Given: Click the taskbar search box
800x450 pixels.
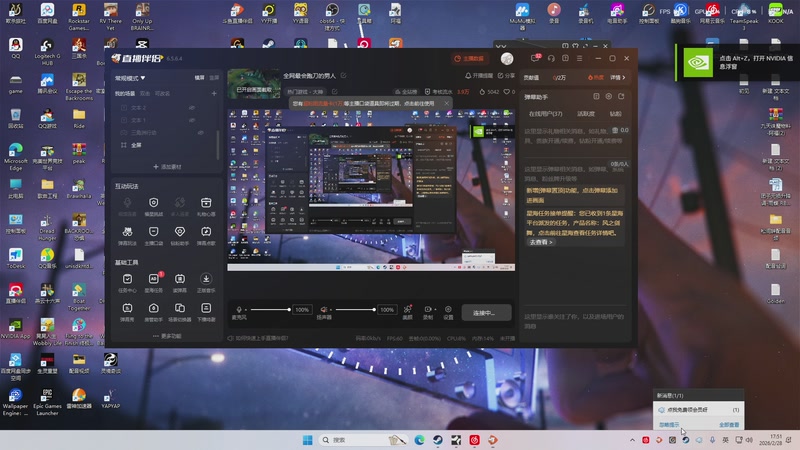Looking at the screenshot, I should (x=363, y=440).
